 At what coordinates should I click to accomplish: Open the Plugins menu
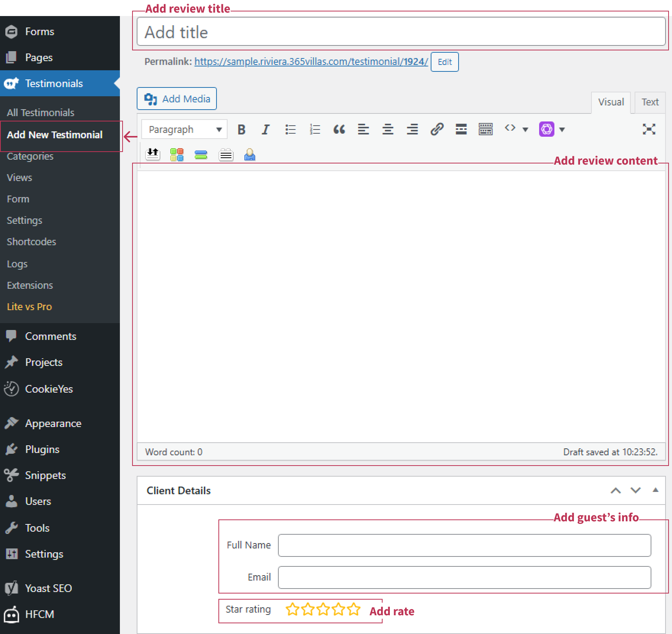tap(60, 449)
